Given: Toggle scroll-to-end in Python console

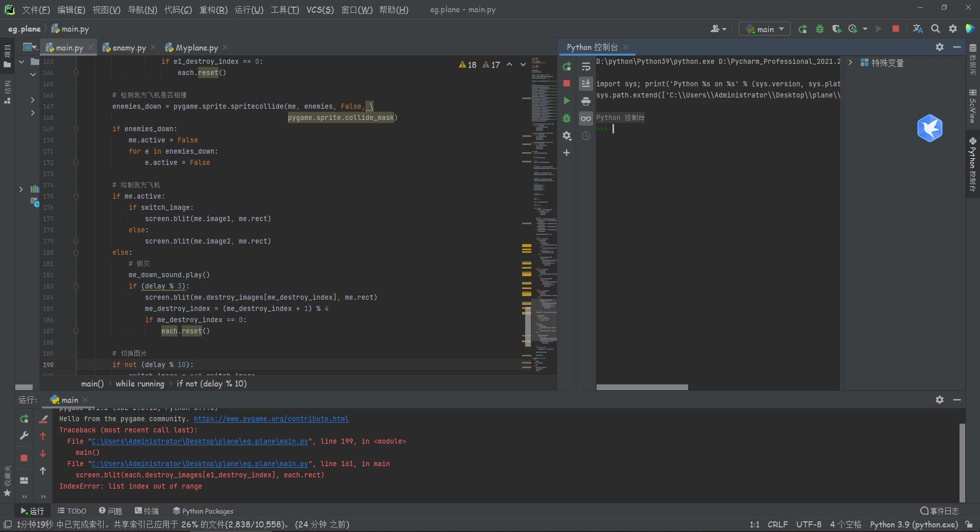Looking at the screenshot, I should [x=586, y=83].
